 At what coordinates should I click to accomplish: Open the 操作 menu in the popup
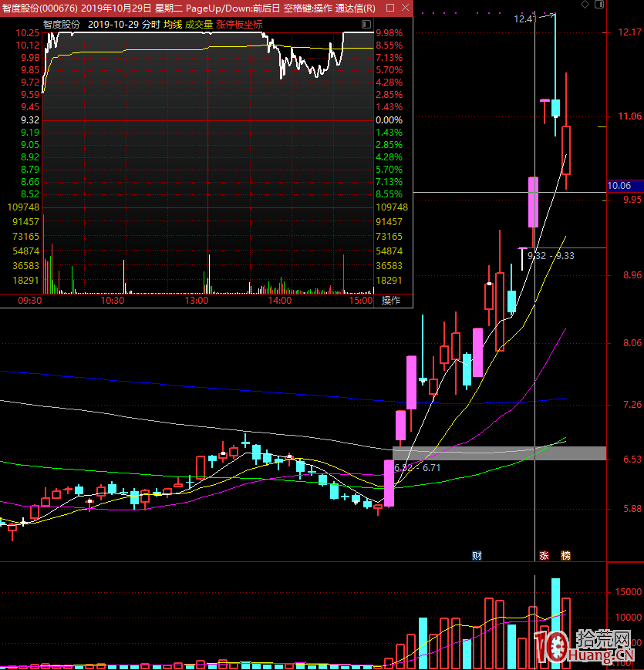391,301
